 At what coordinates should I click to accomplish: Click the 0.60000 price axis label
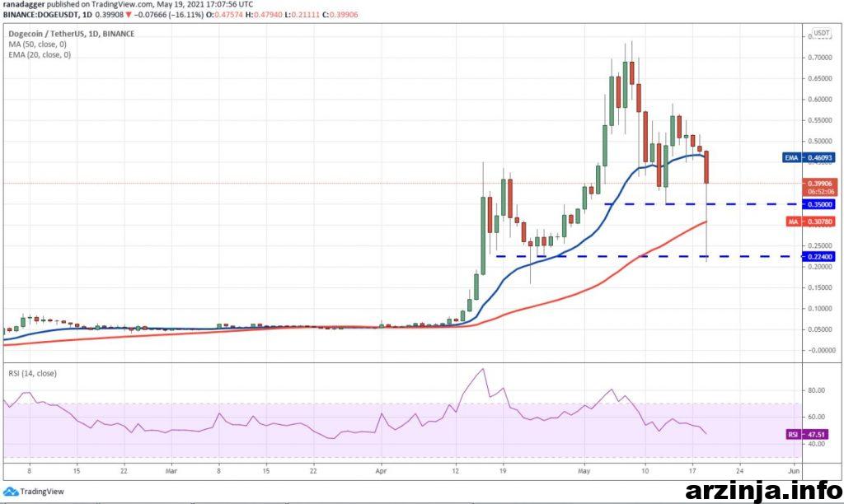click(820, 100)
